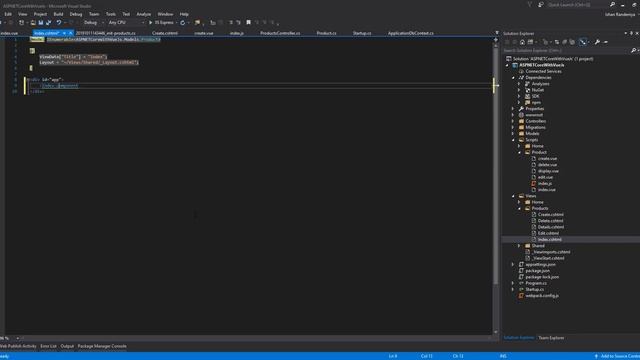Viewport: 640px width, 360px height.
Task: Expand the SDK dependencies node
Action: 520,96
